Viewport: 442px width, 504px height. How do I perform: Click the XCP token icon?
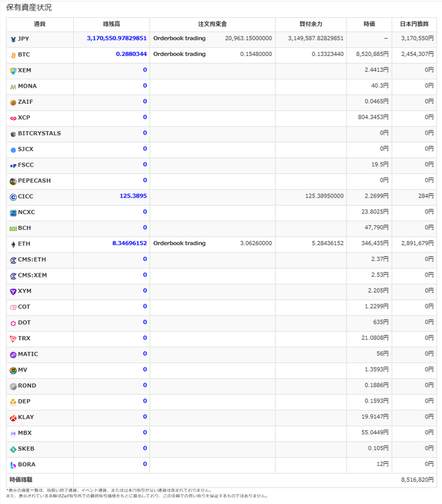click(13, 118)
